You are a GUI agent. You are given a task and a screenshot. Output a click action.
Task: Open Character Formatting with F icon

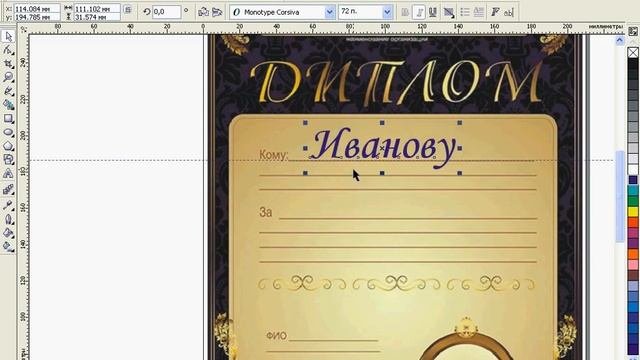coord(495,12)
